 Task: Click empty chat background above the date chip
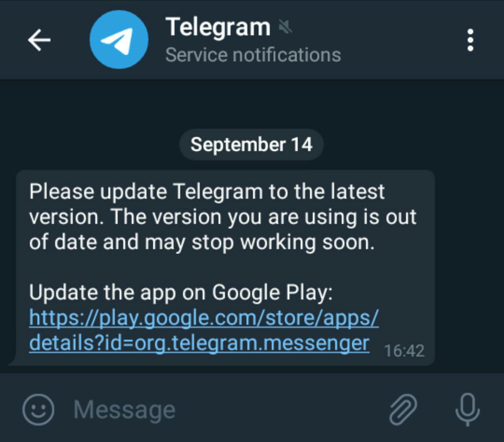pyautogui.click(x=252, y=104)
